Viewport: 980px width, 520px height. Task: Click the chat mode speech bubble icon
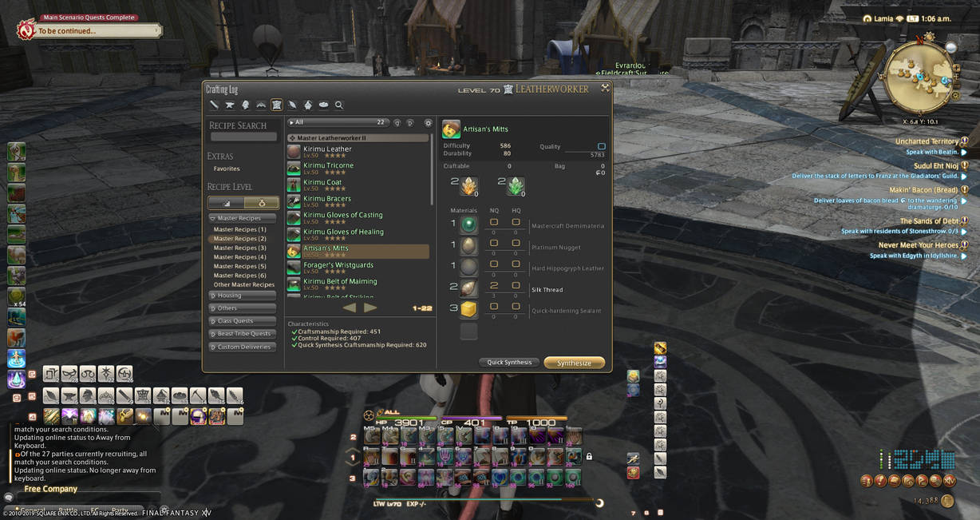(x=8, y=497)
